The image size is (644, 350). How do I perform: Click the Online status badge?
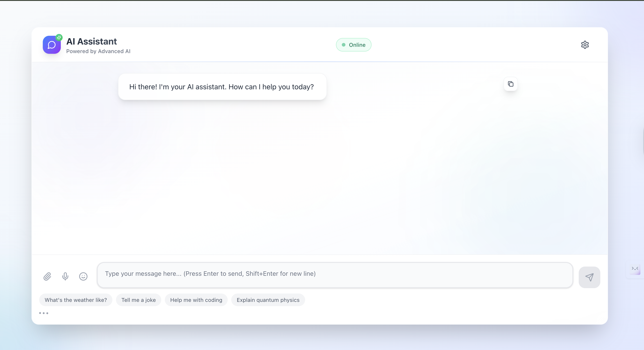tap(354, 45)
